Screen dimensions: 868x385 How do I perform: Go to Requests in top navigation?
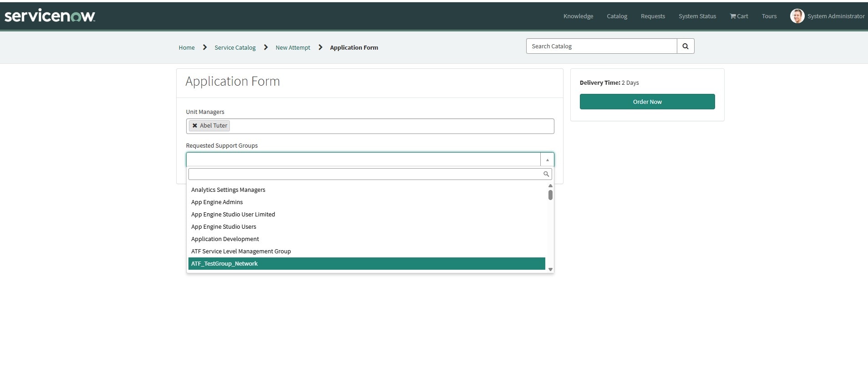653,16
